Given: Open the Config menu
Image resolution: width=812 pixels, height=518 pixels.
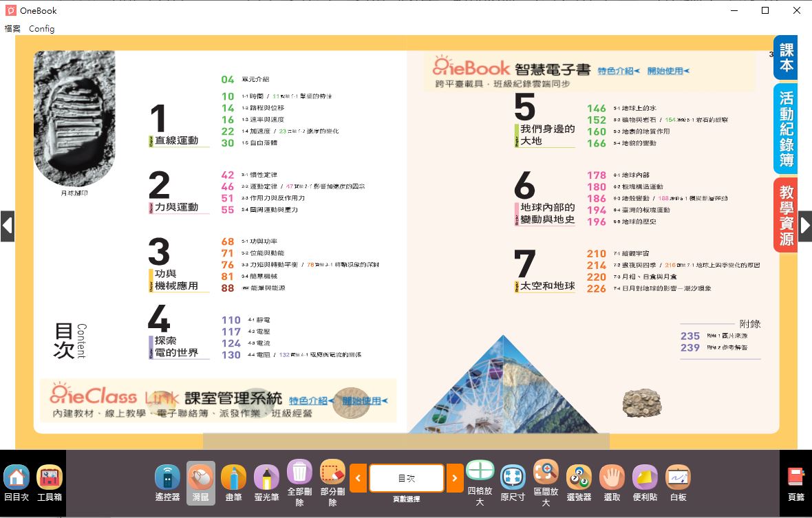Looking at the screenshot, I should [x=41, y=28].
